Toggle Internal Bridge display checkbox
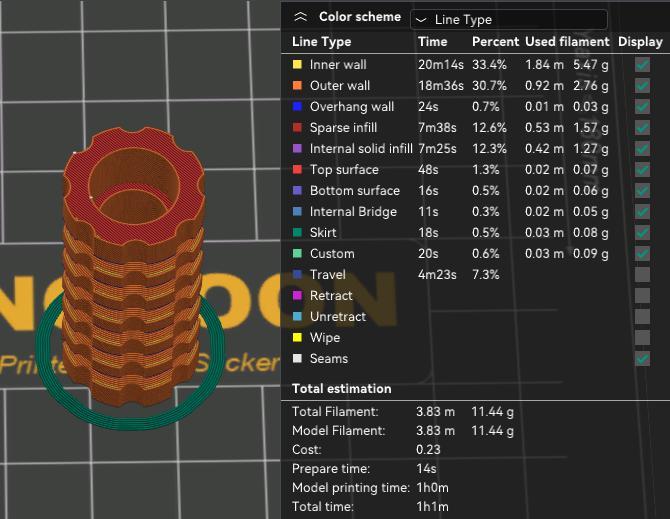Screen dimensions: 670x519 click(x=642, y=211)
